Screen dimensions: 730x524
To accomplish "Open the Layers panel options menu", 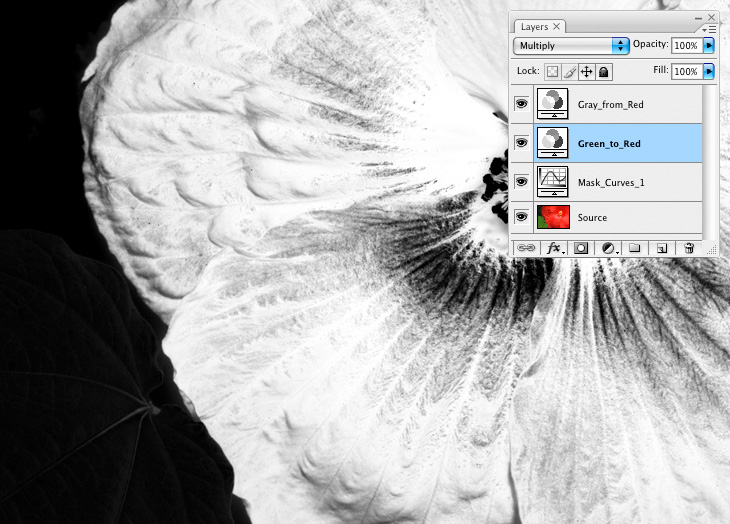I will [x=711, y=30].
